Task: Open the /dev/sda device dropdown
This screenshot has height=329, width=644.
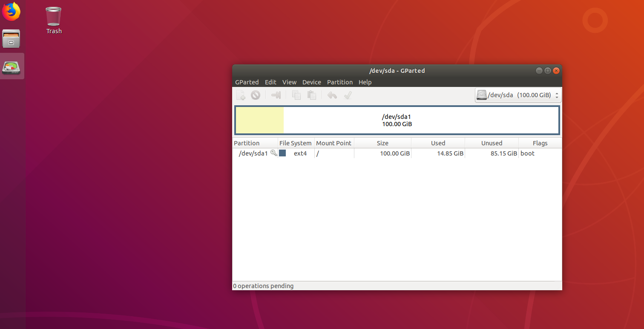Action: click(x=518, y=95)
